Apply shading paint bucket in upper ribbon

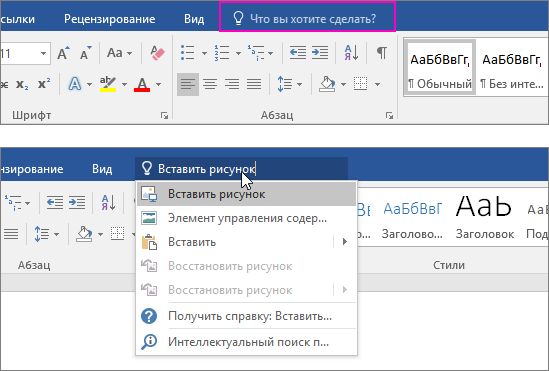point(327,84)
